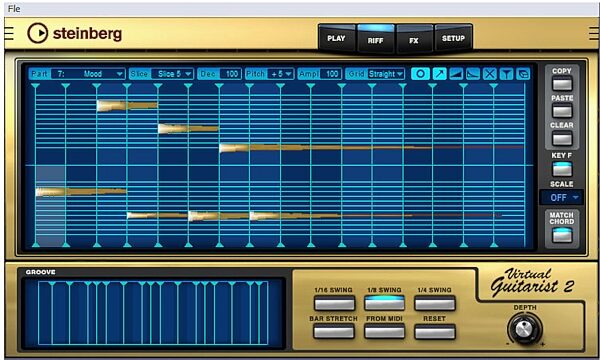600x360 pixels.
Task: Toggle the MATCH CHORD button
Action: (562, 235)
